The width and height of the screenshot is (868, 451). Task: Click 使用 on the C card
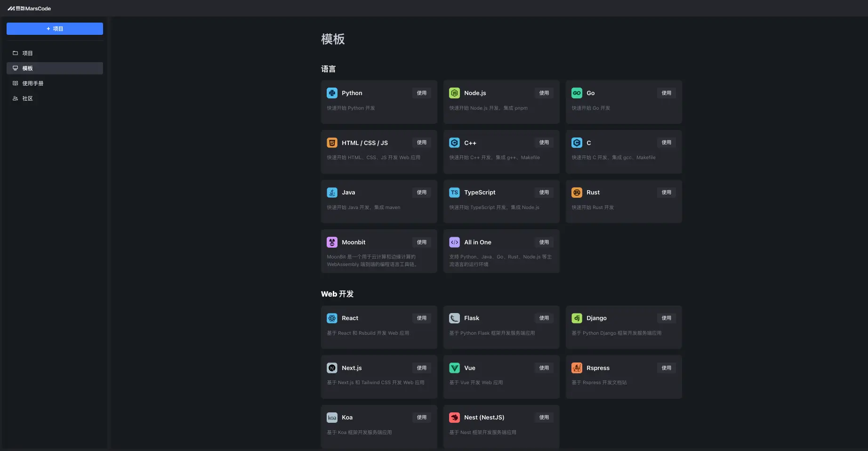point(667,143)
